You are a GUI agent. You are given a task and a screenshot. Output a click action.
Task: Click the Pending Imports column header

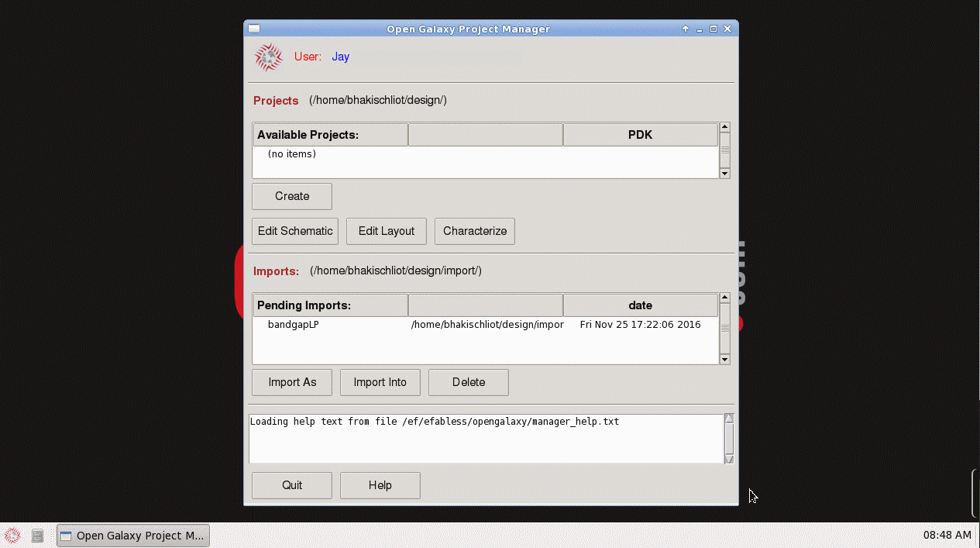coord(331,305)
